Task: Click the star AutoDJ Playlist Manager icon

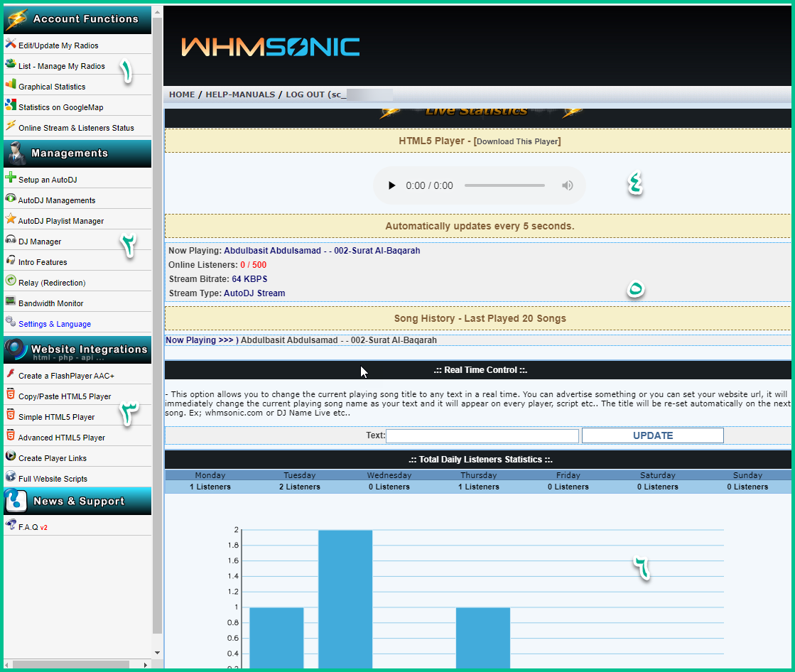Action: 10,220
